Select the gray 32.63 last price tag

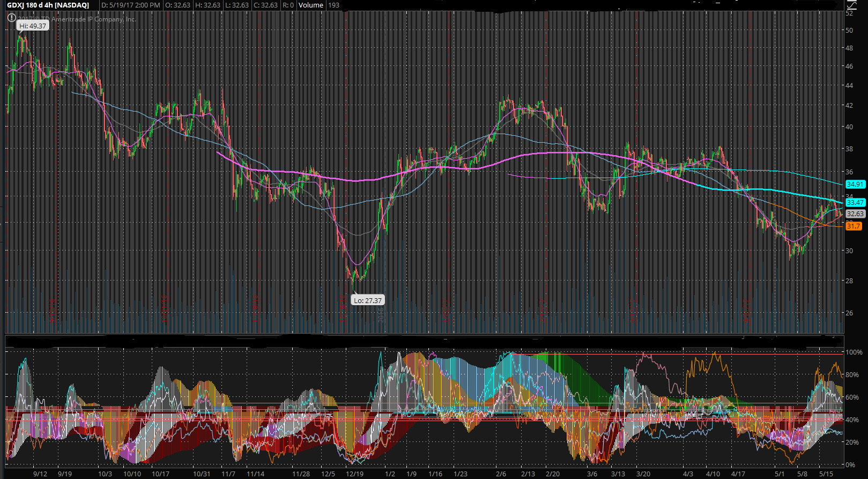855,213
